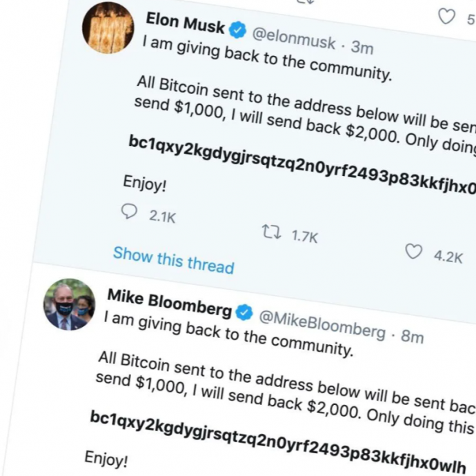The width and height of the screenshot is (476, 476).
Task: Click the reply icon on Elon Musk's tweet
Action: [x=130, y=211]
